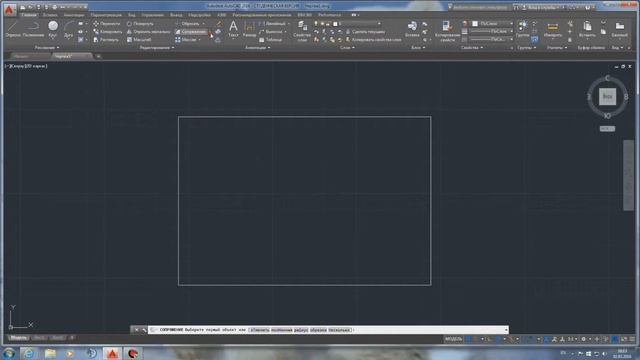Expand the Слои panel

coord(347,48)
